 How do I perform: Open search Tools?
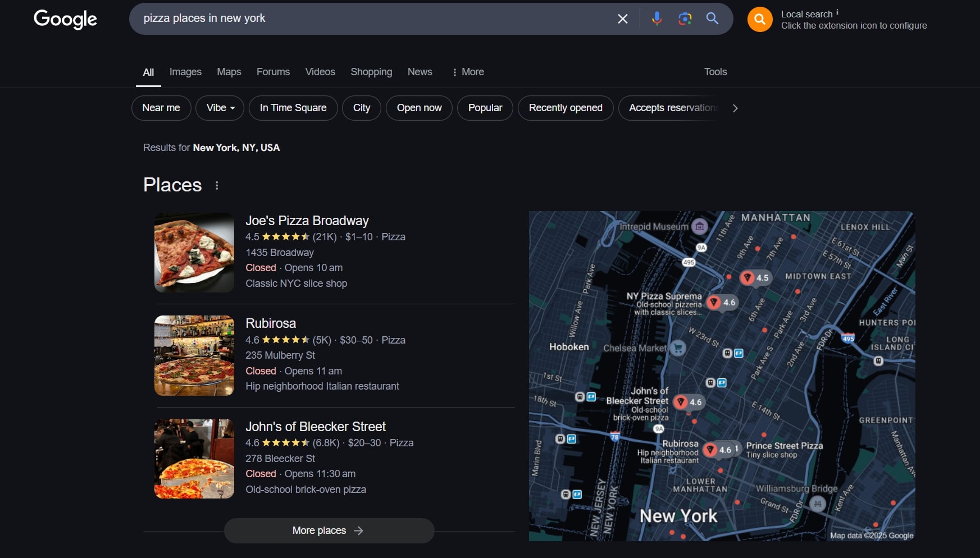tap(715, 72)
